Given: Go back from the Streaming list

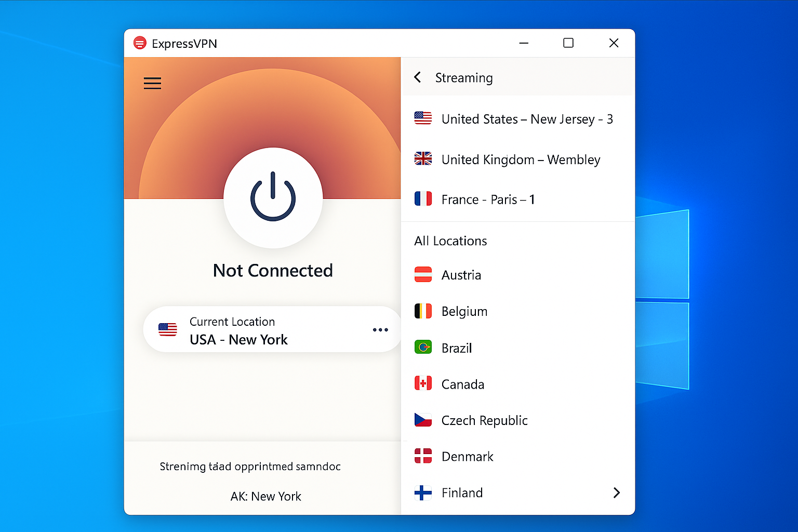Looking at the screenshot, I should 417,77.
